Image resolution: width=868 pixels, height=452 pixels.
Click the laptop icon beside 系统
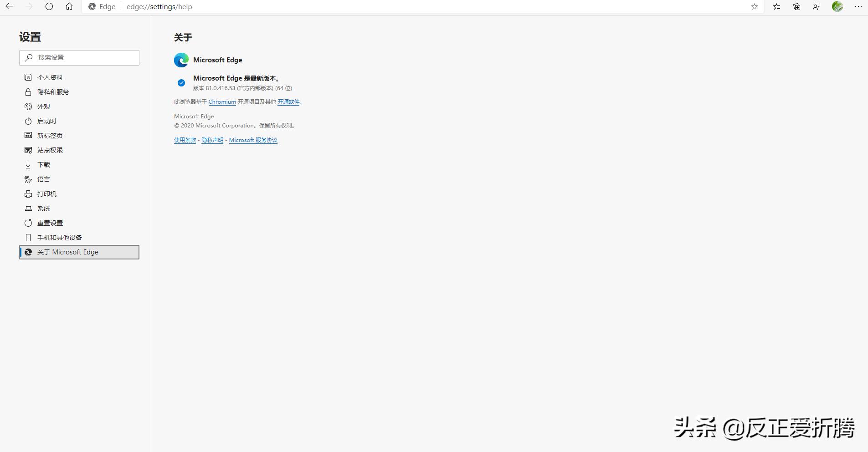tap(28, 208)
